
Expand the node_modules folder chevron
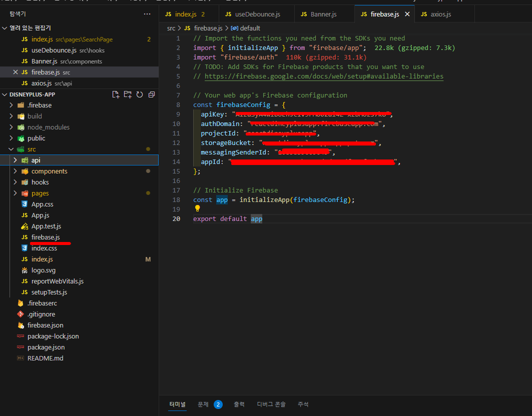tap(11, 127)
